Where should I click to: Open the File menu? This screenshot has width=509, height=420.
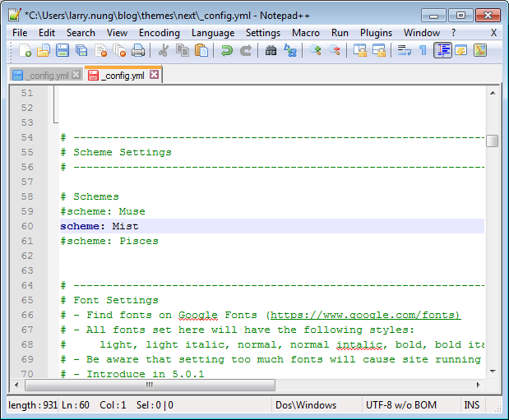pos(20,33)
